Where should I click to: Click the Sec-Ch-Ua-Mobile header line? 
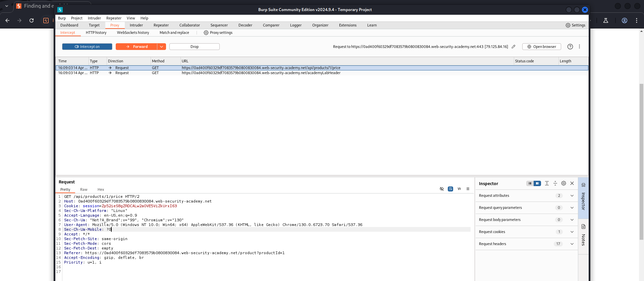pyautogui.click(x=267, y=229)
